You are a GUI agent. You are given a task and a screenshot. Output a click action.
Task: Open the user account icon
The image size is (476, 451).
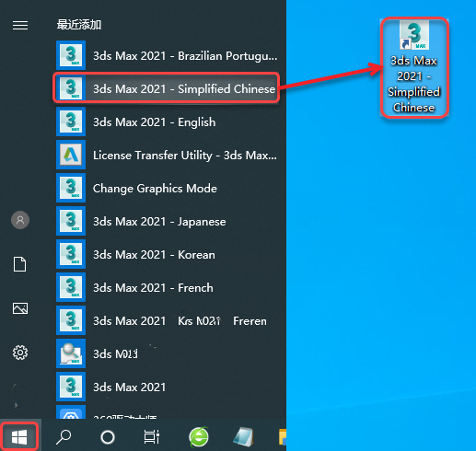20,220
